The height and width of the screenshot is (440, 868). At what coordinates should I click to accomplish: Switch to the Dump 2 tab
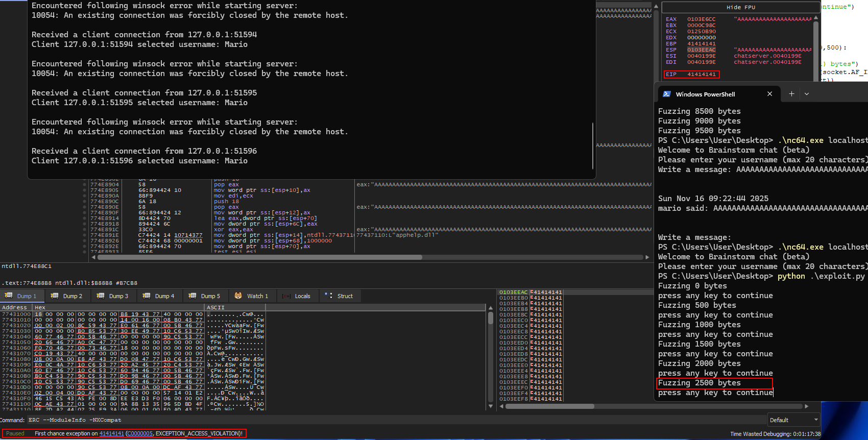tap(67, 296)
